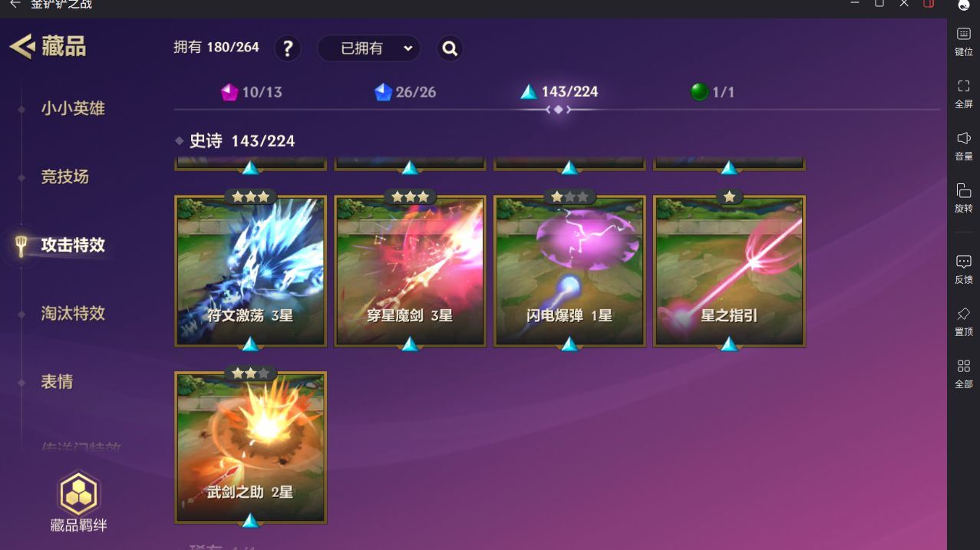Select the 符文激荡 3星 effect card
The width and height of the screenshot is (980, 550).
click(x=251, y=270)
